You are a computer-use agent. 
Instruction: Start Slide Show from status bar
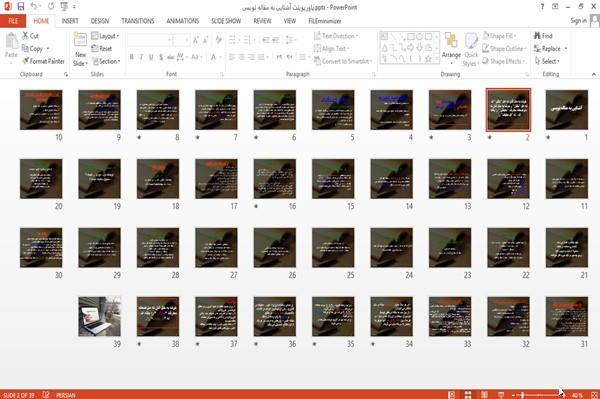click(x=501, y=395)
